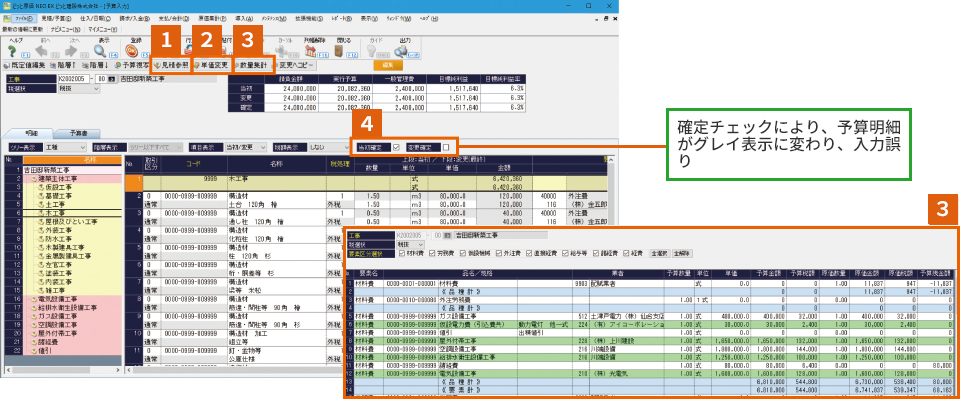
Task: Click the 階層↑ toolbar button
Action: point(62,65)
